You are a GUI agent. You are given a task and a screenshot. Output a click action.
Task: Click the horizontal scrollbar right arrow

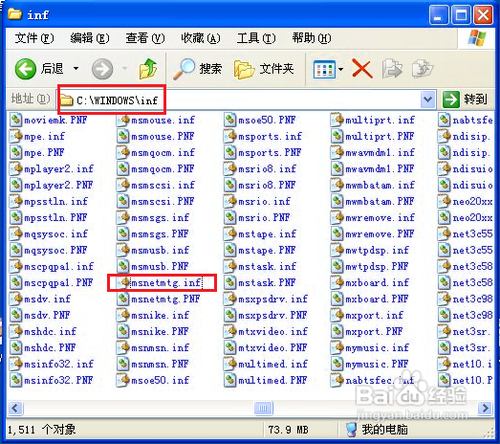[485, 408]
